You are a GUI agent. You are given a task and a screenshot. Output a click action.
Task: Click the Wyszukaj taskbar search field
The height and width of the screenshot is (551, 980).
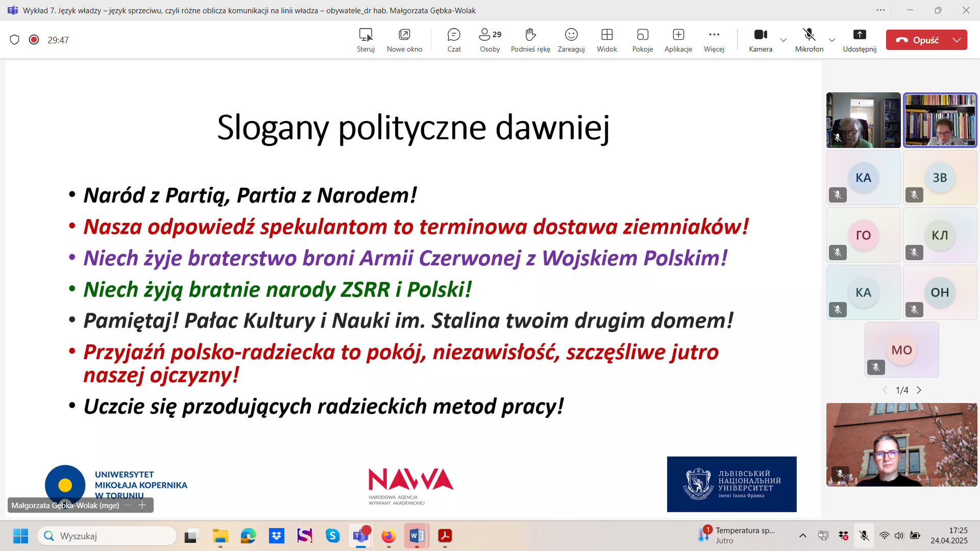[x=107, y=536]
